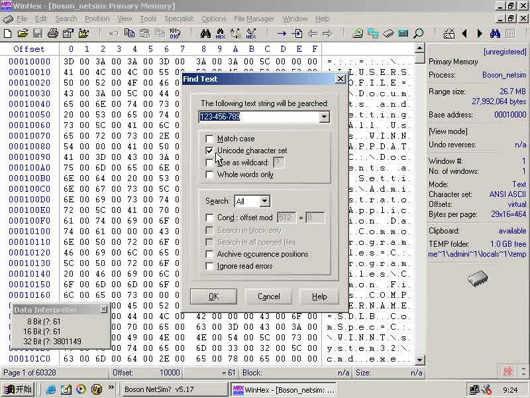Toggle Ignore read errors checkbox

tap(209, 266)
